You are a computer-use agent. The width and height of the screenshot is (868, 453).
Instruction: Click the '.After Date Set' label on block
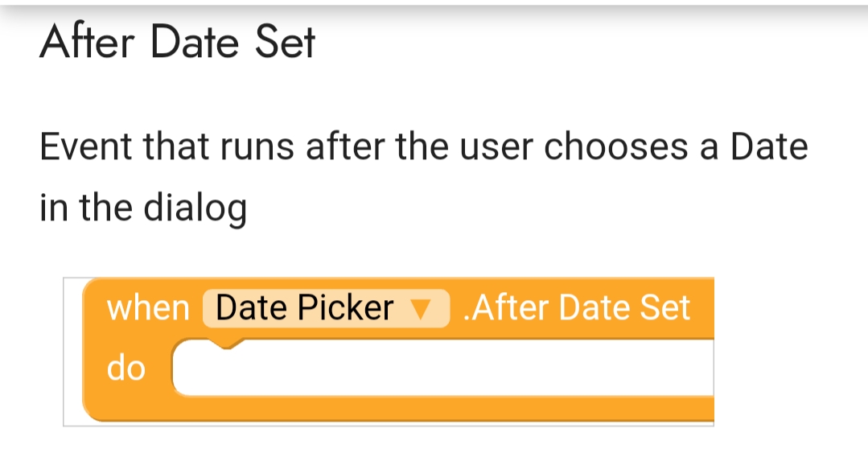(x=577, y=308)
